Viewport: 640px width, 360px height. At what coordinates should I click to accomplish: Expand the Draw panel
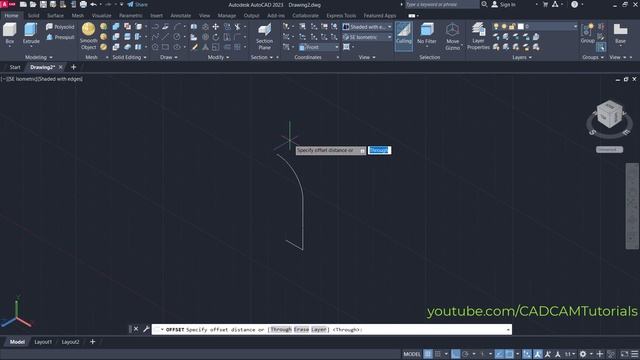coord(169,57)
